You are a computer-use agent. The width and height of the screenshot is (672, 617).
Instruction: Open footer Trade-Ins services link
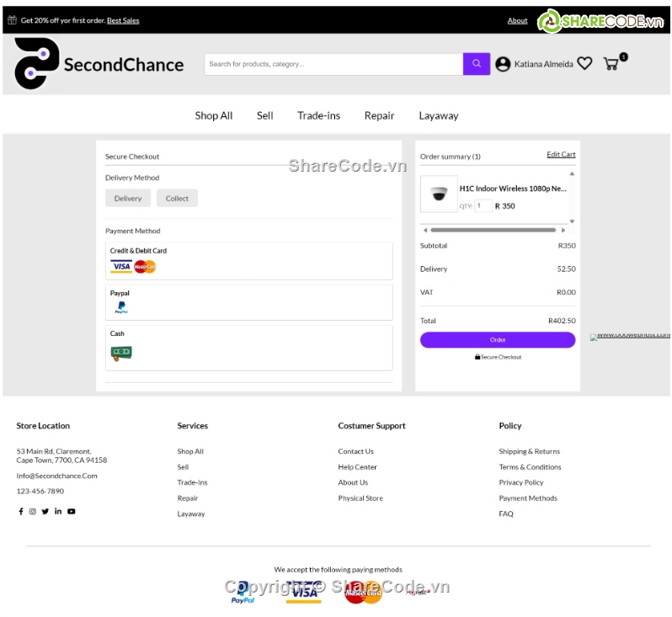tap(192, 482)
